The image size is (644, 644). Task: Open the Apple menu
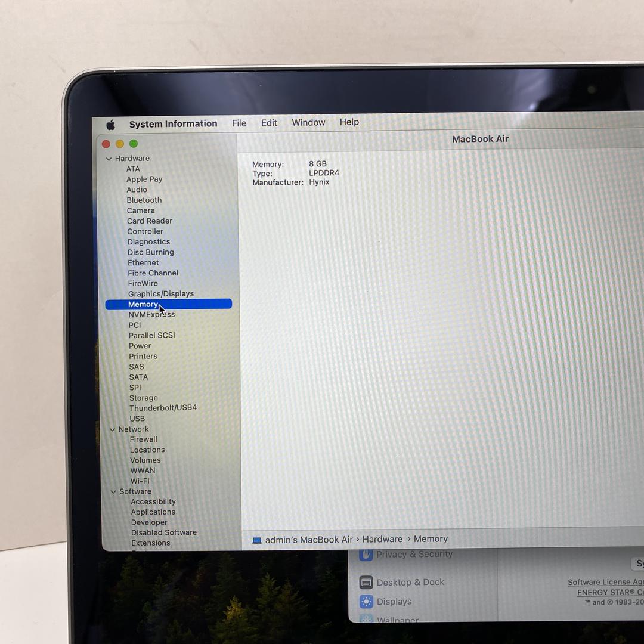point(110,125)
